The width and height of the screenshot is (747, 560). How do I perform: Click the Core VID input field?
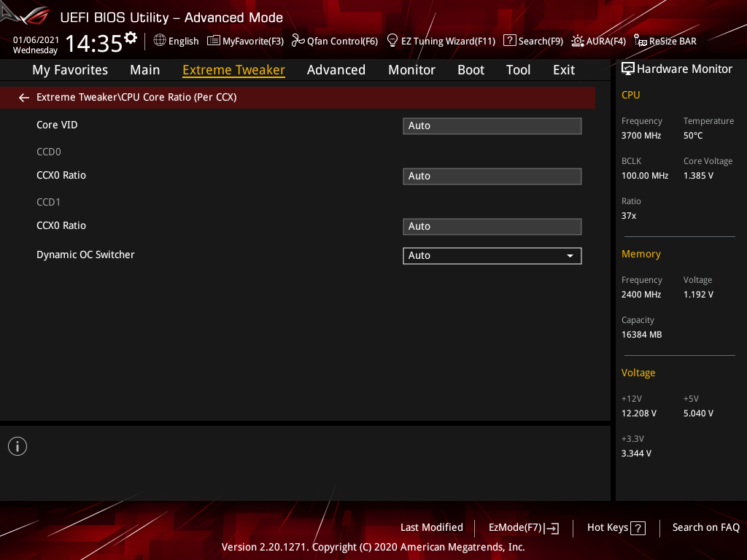pyautogui.click(x=492, y=126)
